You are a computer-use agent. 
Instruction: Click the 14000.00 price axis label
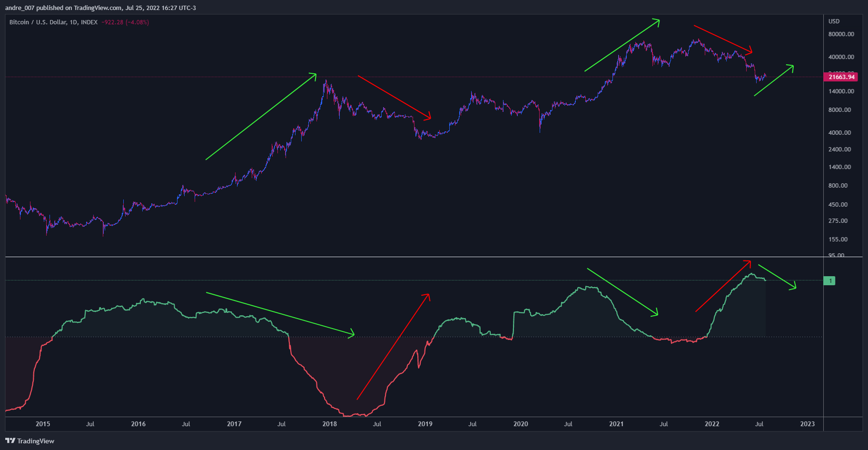coord(841,91)
